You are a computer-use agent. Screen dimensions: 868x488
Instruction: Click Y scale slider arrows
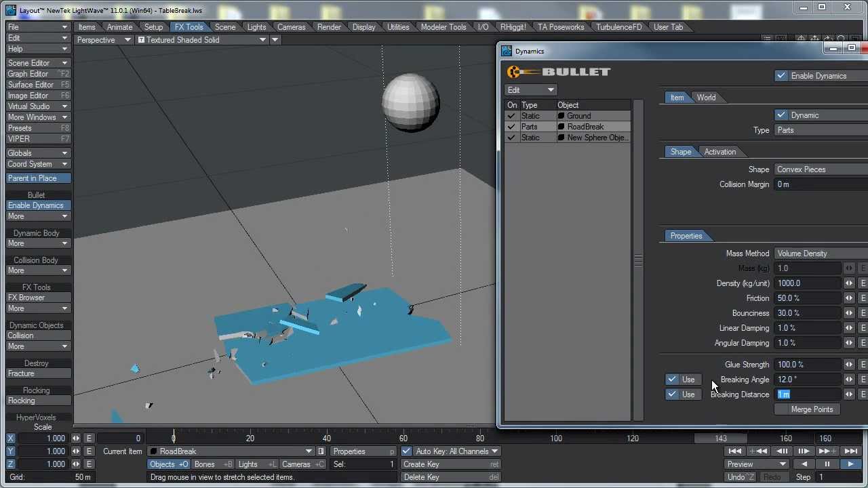coord(76,451)
